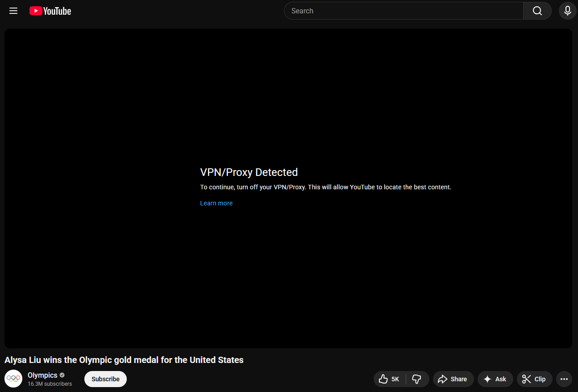Open the Share dialog
578x392 pixels.
tap(453, 379)
